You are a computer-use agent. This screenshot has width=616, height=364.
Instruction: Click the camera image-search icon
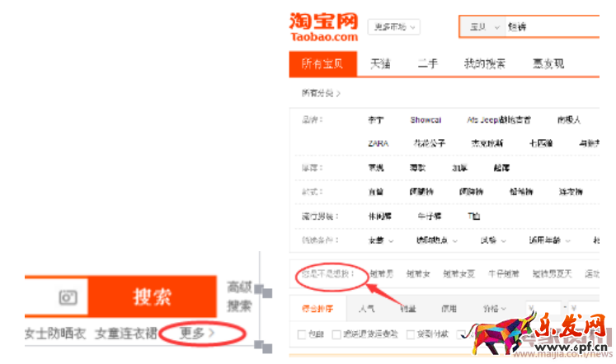click(68, 297)
